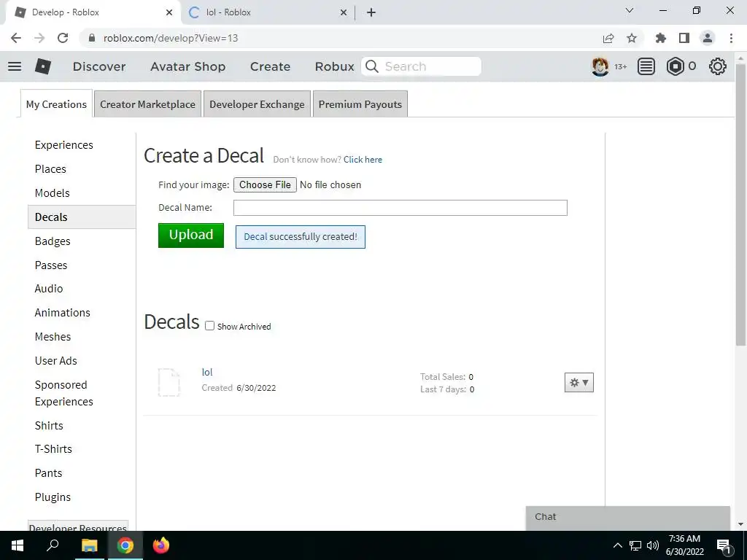Screen dimensions: 747x560
Task: Open the Windows notification center icon
Action: 724,545
